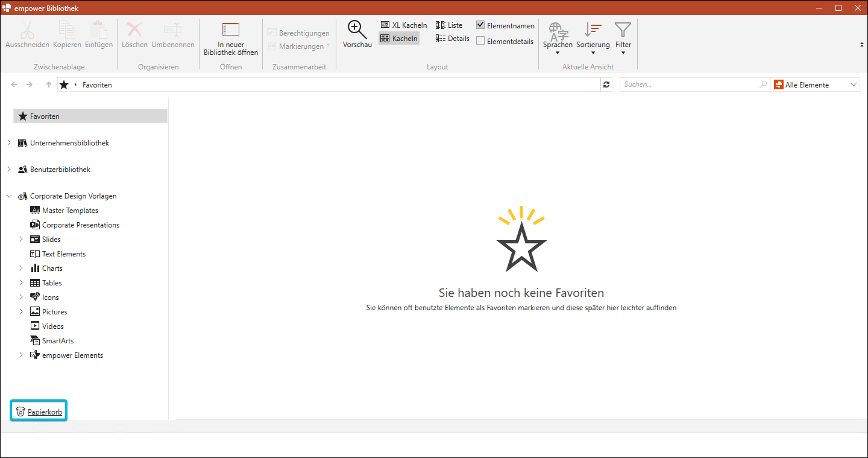Screen dimensions: 868x458
Task: Click the Ausschneiden scissors icon
Action: tap(27, 30)
